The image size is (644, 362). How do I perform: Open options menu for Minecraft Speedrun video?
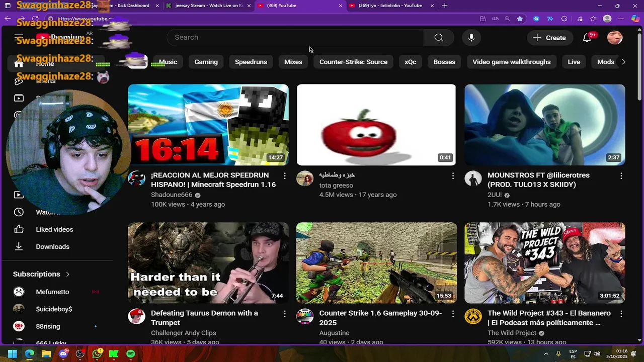pos(285,175)
